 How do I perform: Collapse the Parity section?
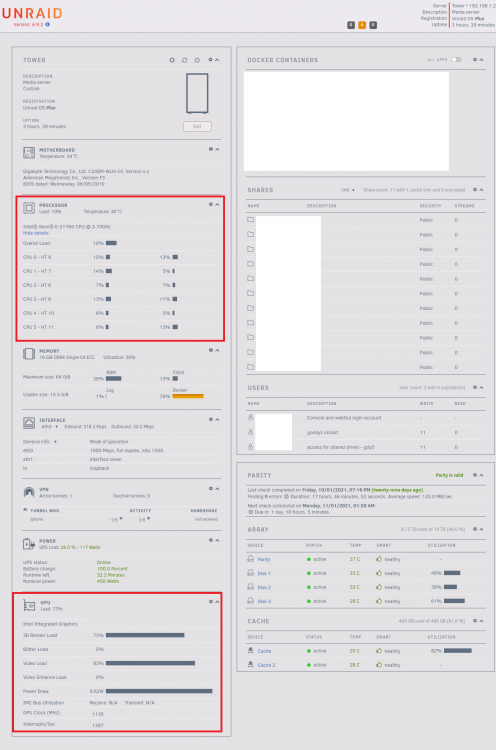pyautogui.click(x=482, y=475)
